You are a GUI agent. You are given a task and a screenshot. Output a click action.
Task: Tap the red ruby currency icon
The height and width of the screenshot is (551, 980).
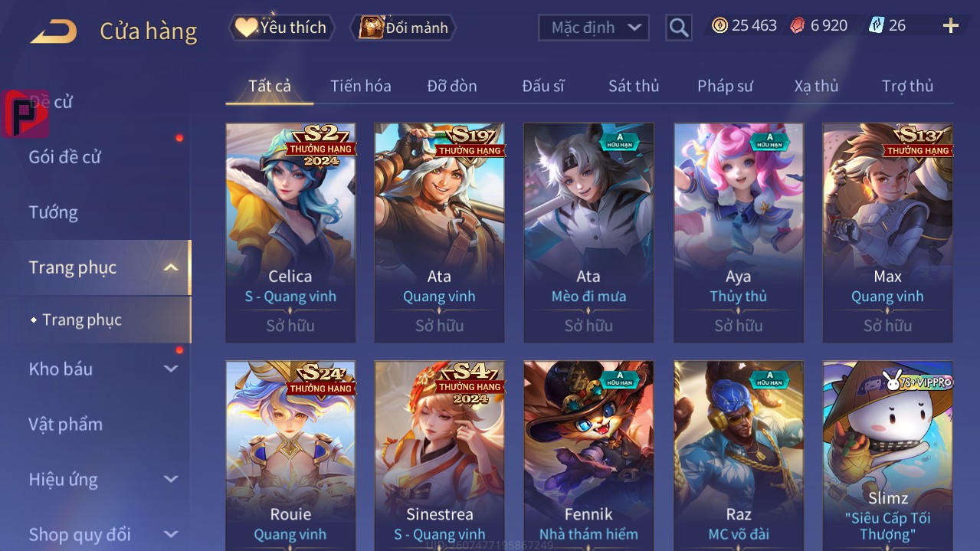(798, 26)
